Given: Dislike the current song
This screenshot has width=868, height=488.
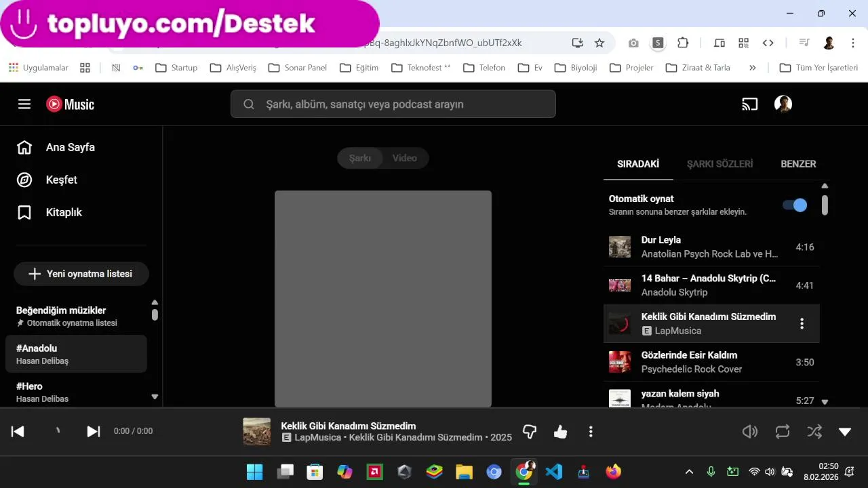Looking at the screenshot, I should (x=530, y=432).
